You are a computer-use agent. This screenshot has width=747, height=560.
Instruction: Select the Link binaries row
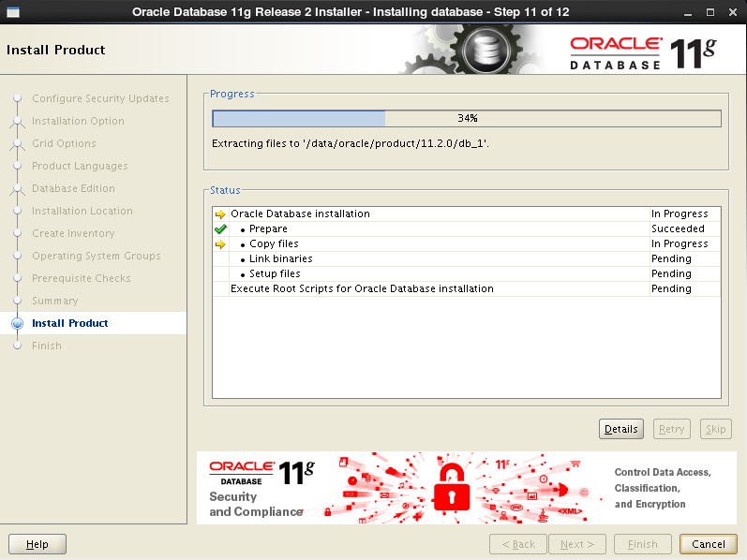(x=467, y=259)
